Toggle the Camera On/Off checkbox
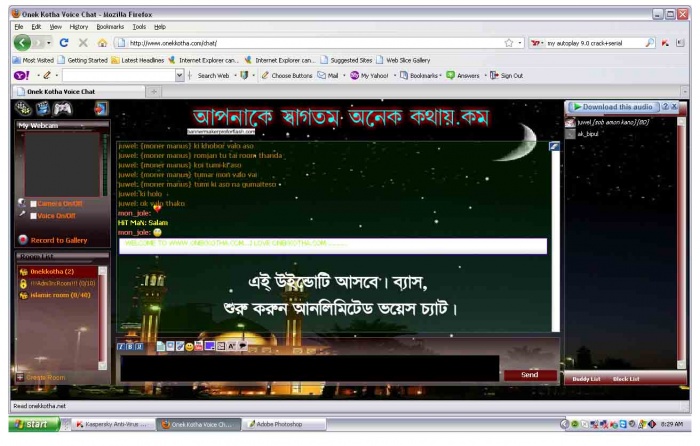 (33, 204)
